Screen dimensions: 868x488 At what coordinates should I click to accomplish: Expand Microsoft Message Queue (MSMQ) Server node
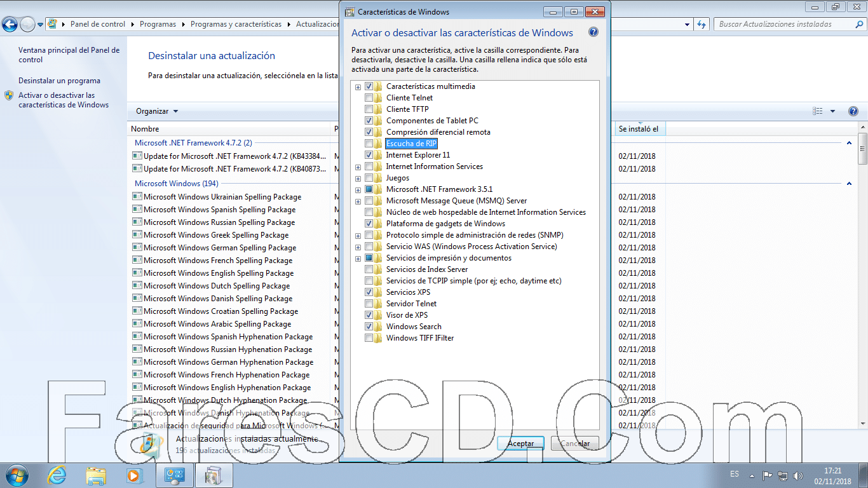pos(358,201)
